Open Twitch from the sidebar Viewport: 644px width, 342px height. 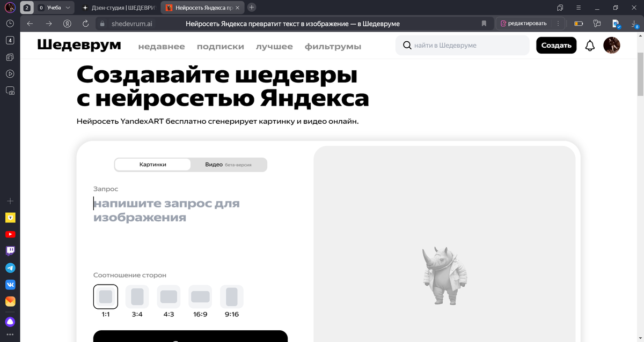point(10,251)
